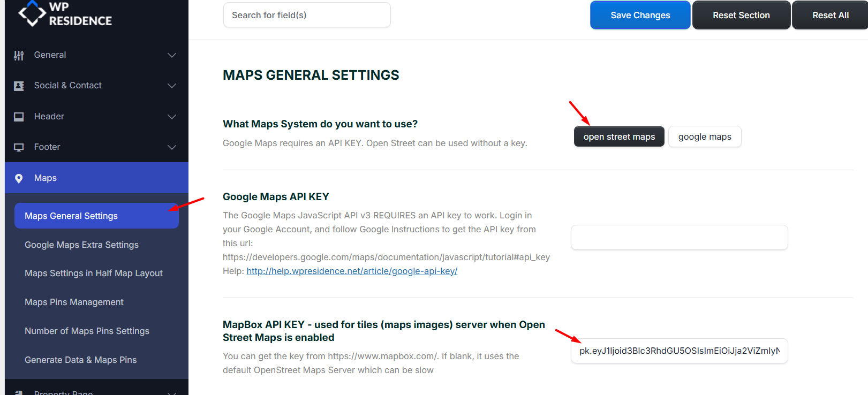Open Maps Pins Management submenu item
The height and width of the screenshot is (395, 868).
[x=74, y=302]
